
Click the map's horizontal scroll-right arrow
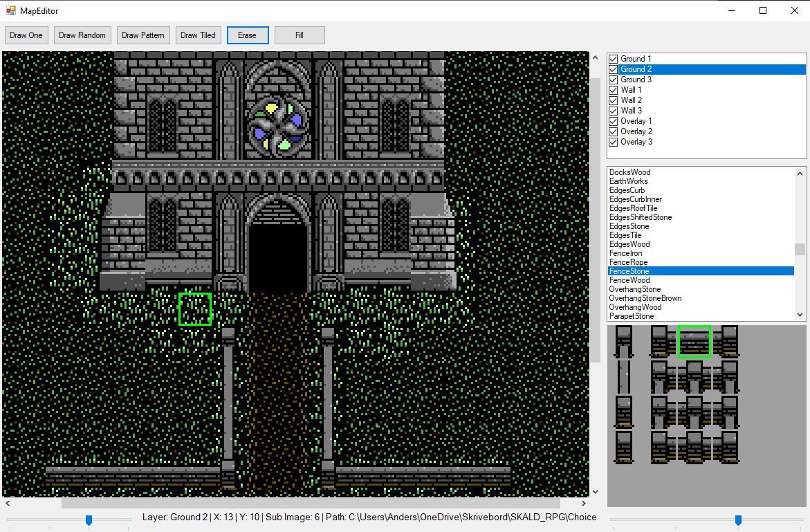[584, 503]
